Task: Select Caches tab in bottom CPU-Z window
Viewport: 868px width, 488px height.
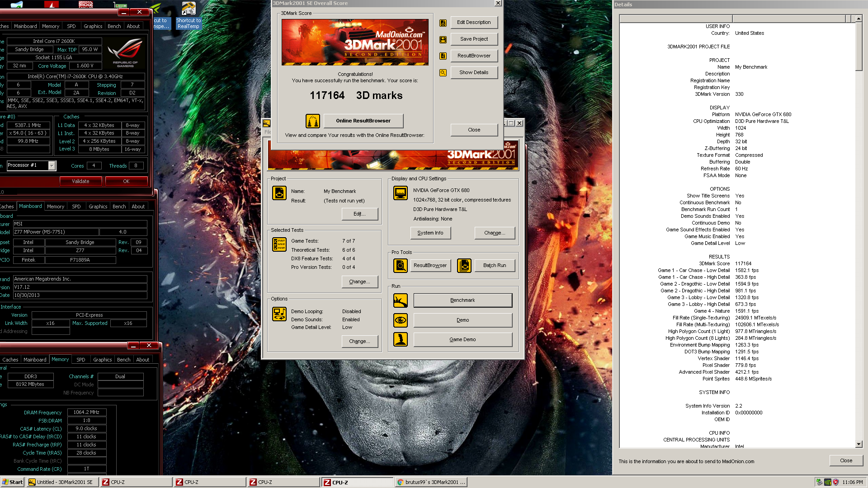Action: [x=10, y=360]
